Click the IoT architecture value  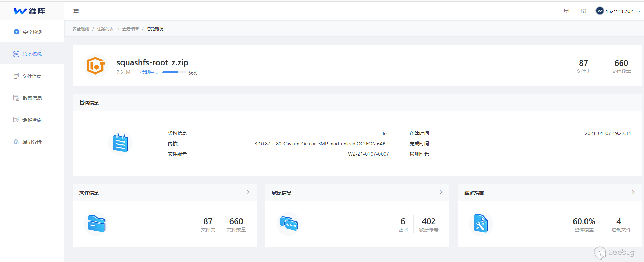coord(386,133)
